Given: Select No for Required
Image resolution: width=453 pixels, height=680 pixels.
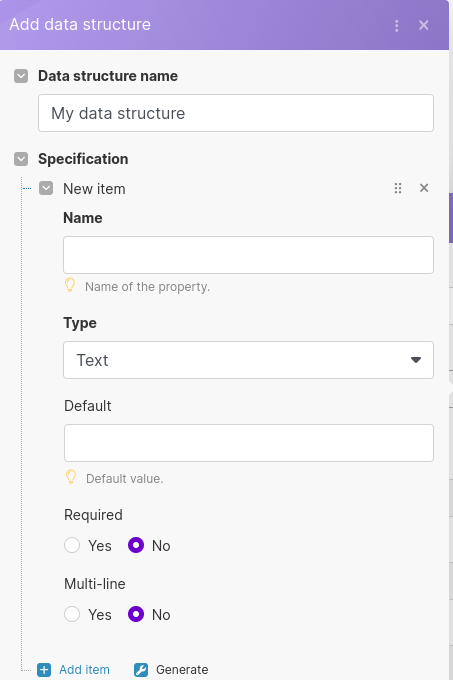Looking at the screenshot, I should click(x=136, y=545).
